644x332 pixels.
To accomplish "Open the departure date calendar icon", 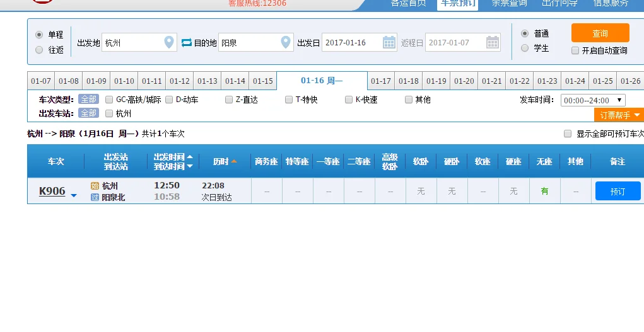I will pos(389,42).
